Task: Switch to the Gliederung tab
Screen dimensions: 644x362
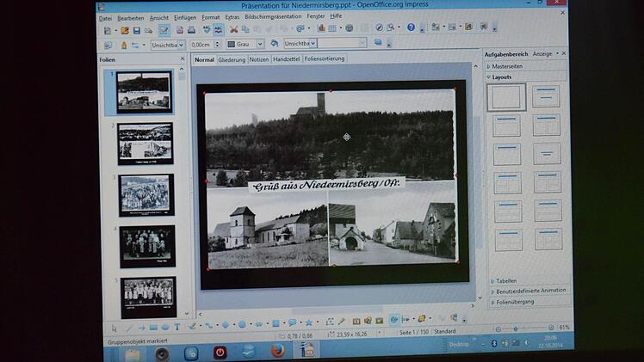Action: point(232,60)
